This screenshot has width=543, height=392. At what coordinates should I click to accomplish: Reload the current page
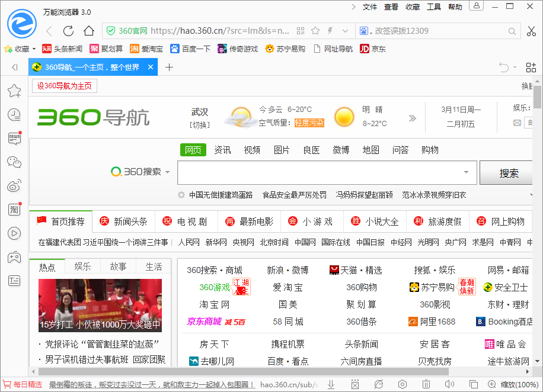(x=69, y=31)
